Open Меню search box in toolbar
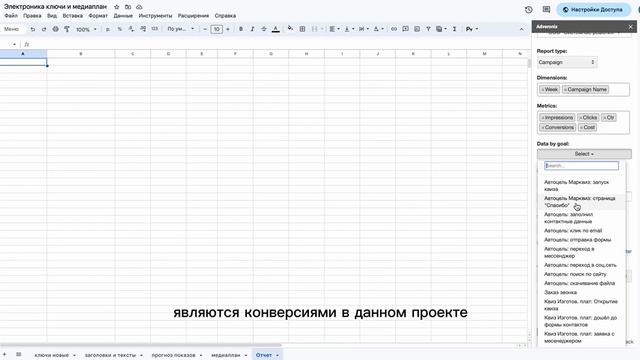This screenshot has height=360, width=640. [11, 29]
